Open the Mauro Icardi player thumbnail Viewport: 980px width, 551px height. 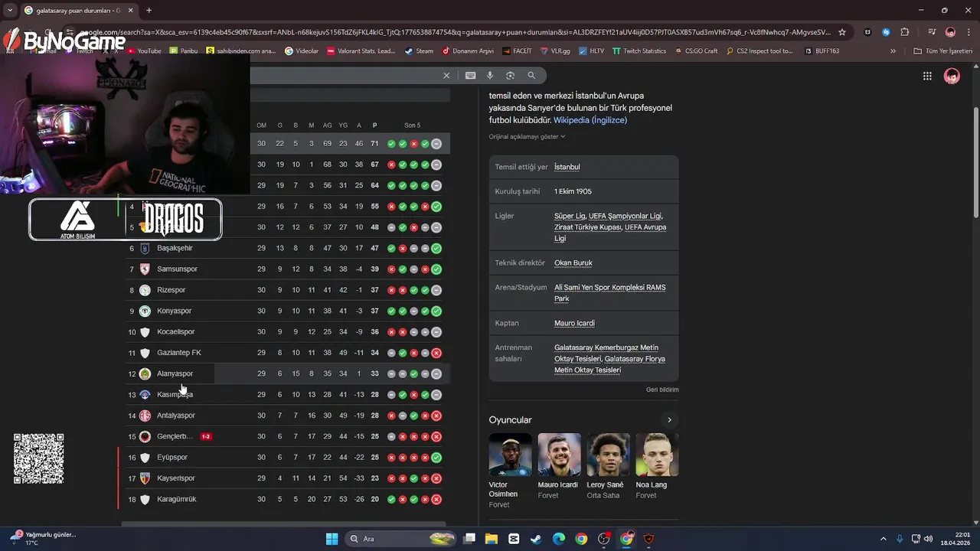559,455
